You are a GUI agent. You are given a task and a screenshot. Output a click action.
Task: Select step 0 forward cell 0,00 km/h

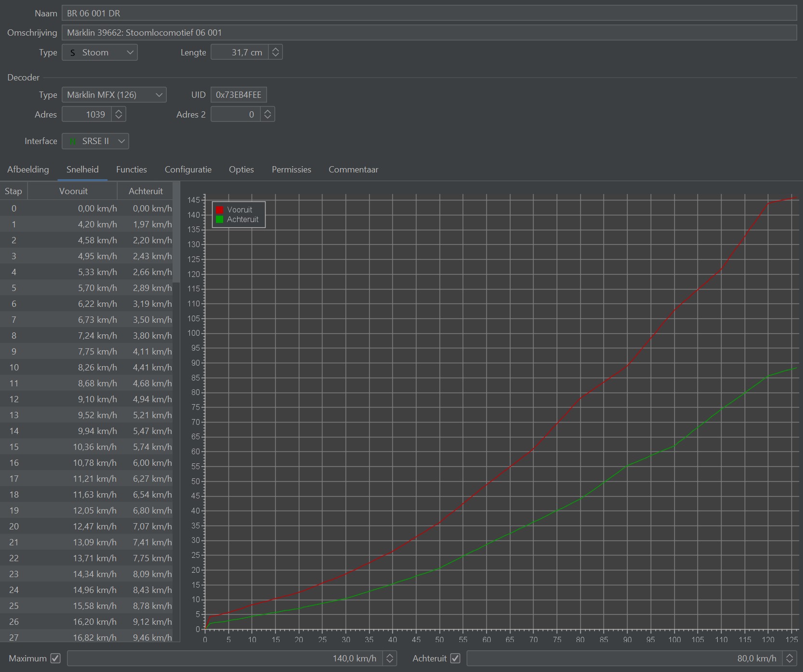73,209
